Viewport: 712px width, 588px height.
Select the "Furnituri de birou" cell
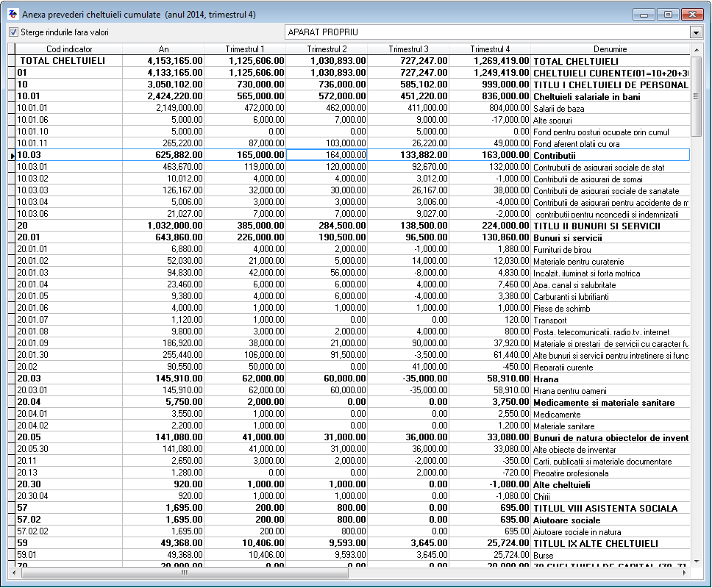610,249
